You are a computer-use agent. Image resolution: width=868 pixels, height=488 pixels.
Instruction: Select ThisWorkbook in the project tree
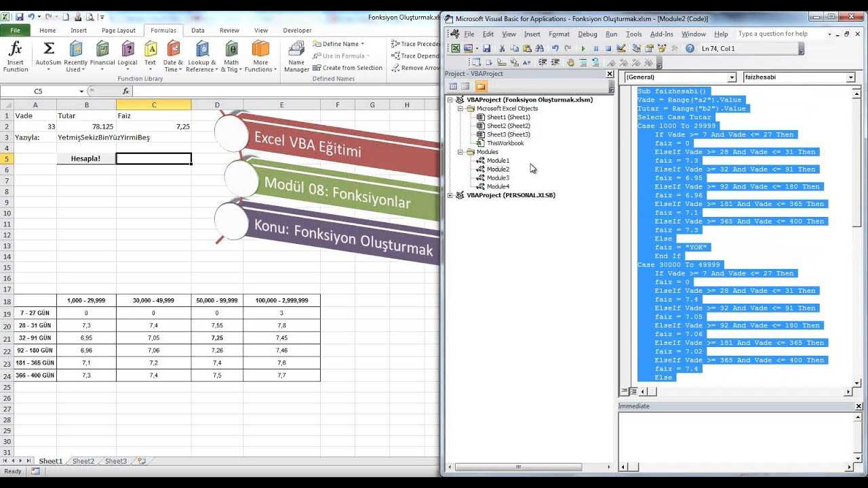tap(505, 143)
